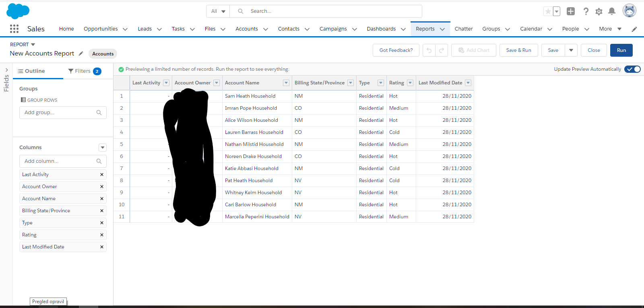Go to the Home tab
Viewport: 644px width, 308px height.
coord(66,29)
